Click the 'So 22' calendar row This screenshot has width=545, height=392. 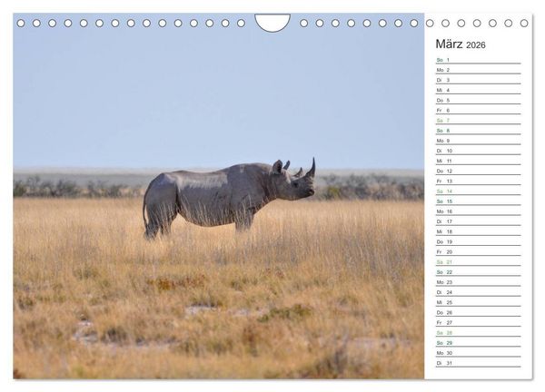coord(479,272)
